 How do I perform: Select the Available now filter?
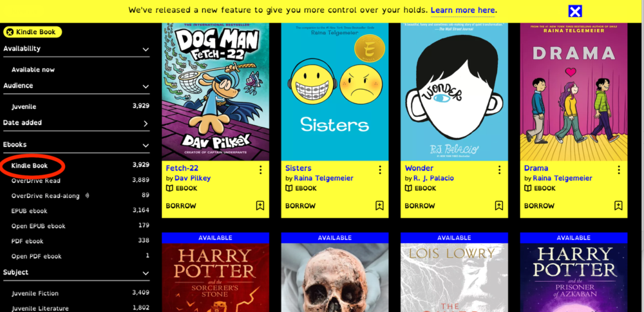pos(33,70)
